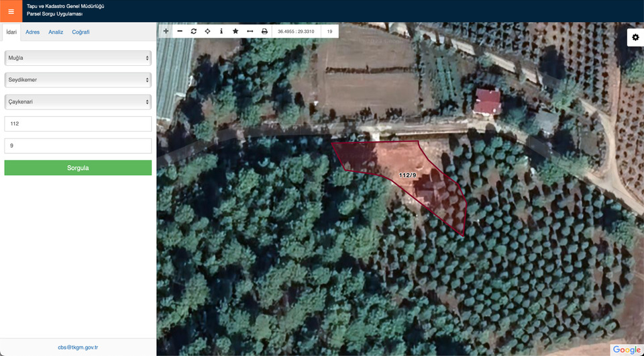Click the block number field containing 112
The height and width of the screenshot is (356, 644).
pos(78,124)
